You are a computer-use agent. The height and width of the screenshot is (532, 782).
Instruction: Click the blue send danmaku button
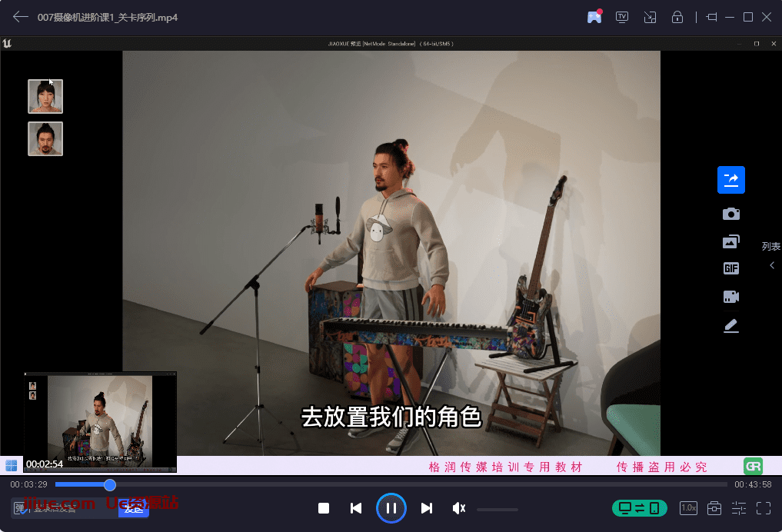(134, 507)
